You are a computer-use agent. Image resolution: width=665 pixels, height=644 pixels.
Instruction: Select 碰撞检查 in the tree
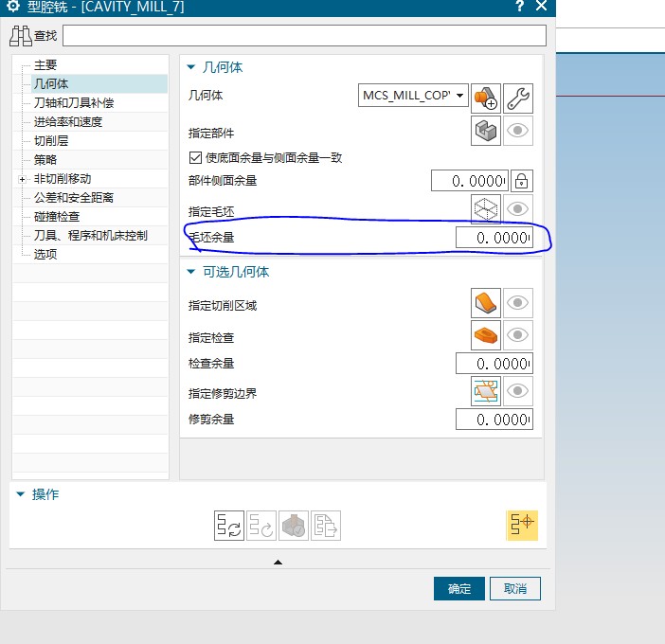[57, 217]
